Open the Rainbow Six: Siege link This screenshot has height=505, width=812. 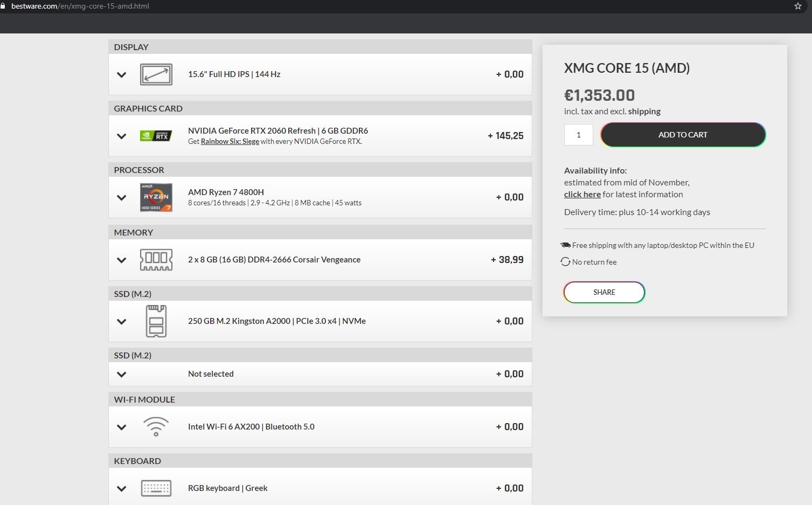point(230,141)
